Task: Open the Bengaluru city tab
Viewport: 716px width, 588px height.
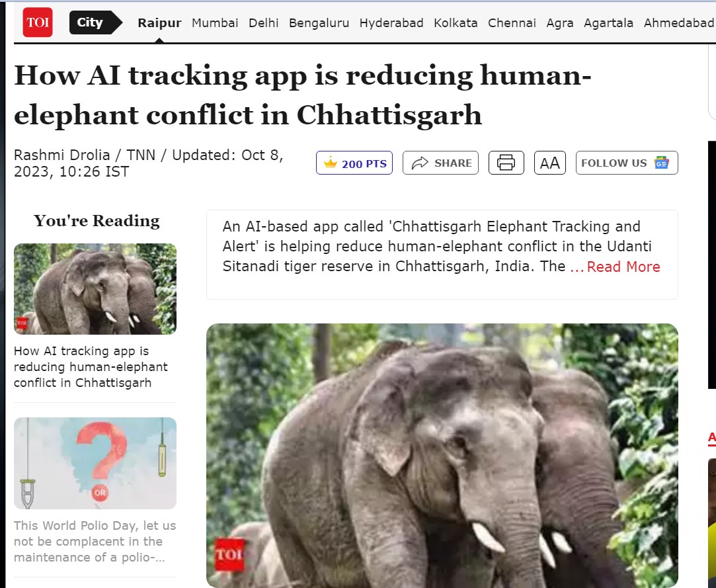Action: point(319,23)
